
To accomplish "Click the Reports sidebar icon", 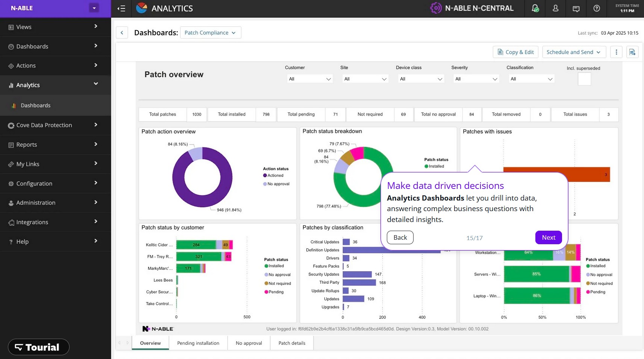I will coord(11,145).
